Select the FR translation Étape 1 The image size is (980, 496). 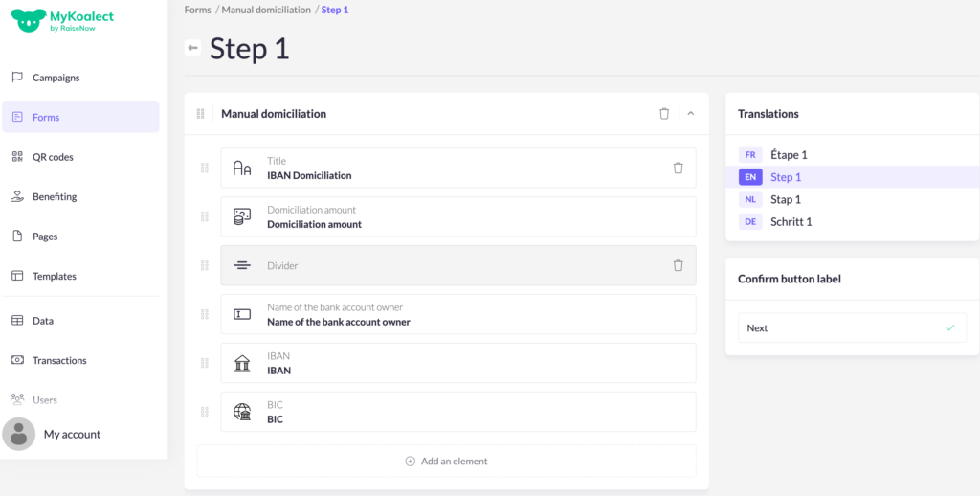(789, 154)
